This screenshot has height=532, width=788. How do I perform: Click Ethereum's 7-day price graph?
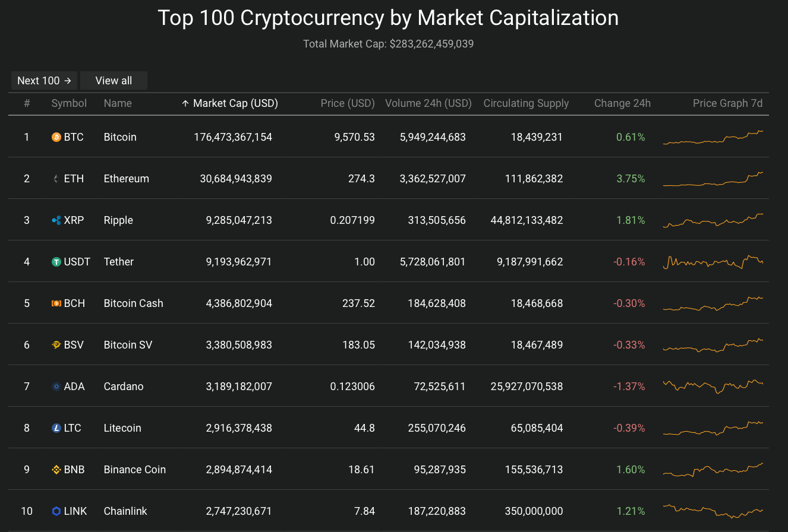pos(713,179)
